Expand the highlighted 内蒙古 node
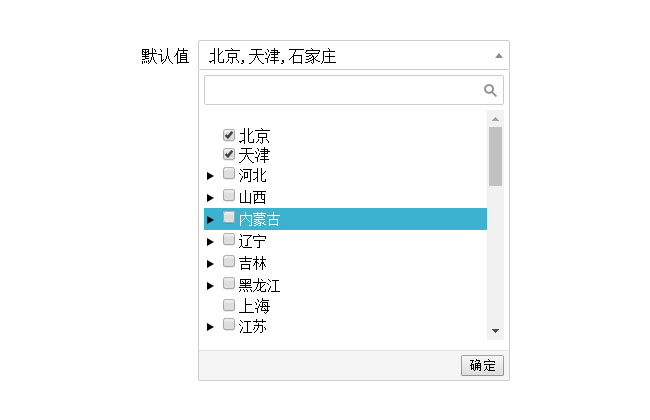 [x=210, y=220]
